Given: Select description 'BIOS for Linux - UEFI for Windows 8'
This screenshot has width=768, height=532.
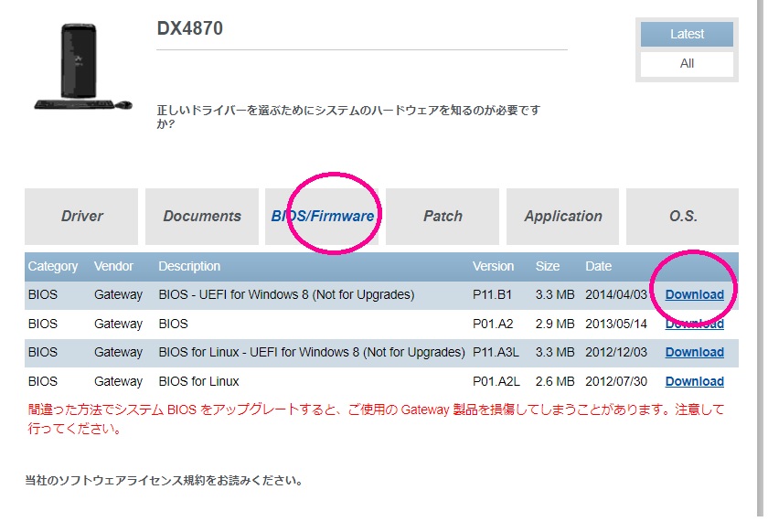Looking at the screenshot, I should [312, 352].
